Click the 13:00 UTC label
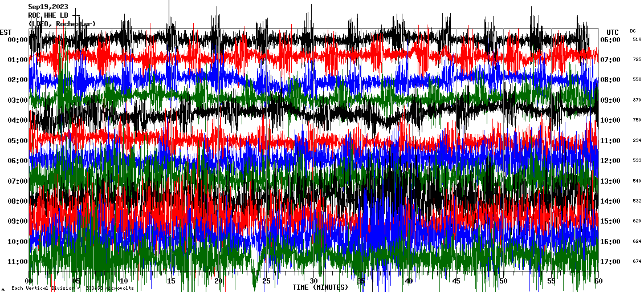Viewport: 644px width, 296px height. [x=610, y=181]
